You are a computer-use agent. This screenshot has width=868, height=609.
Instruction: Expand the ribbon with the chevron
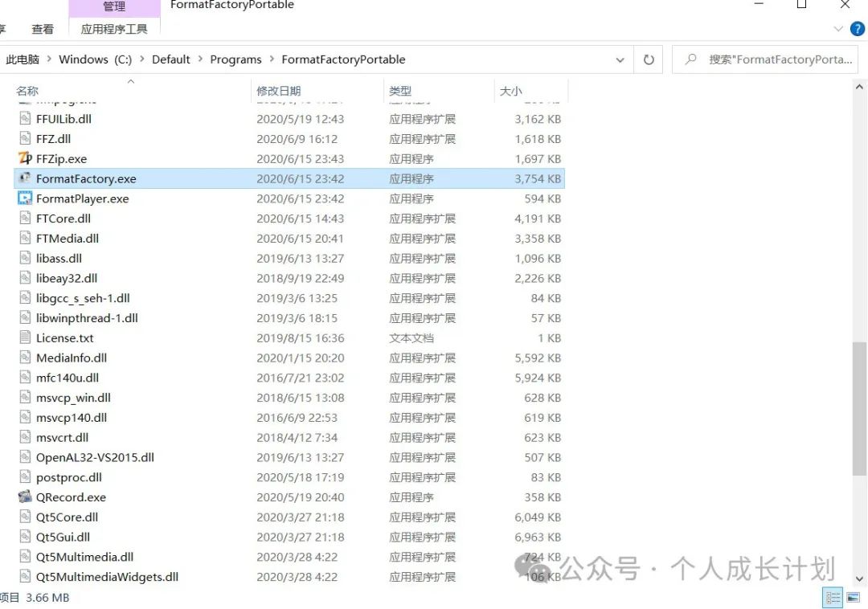(838, 29)
